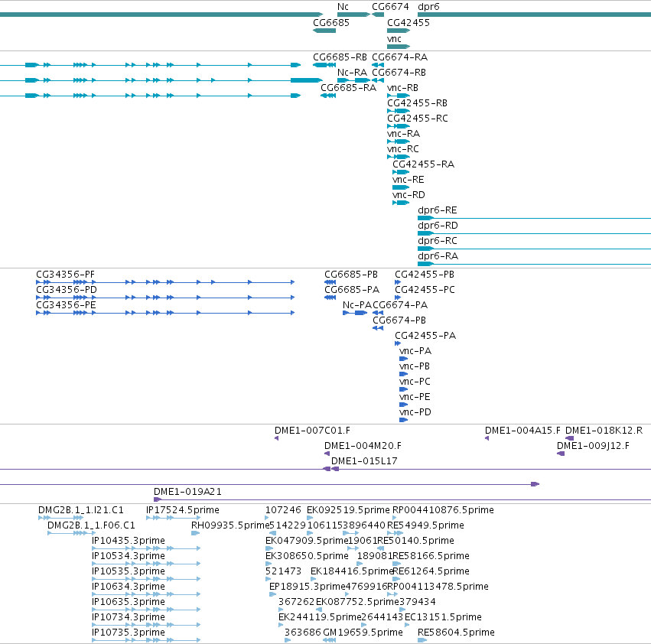Select the CG6685 gene glyph
This screenshot has width=651, height=644.
324,31
